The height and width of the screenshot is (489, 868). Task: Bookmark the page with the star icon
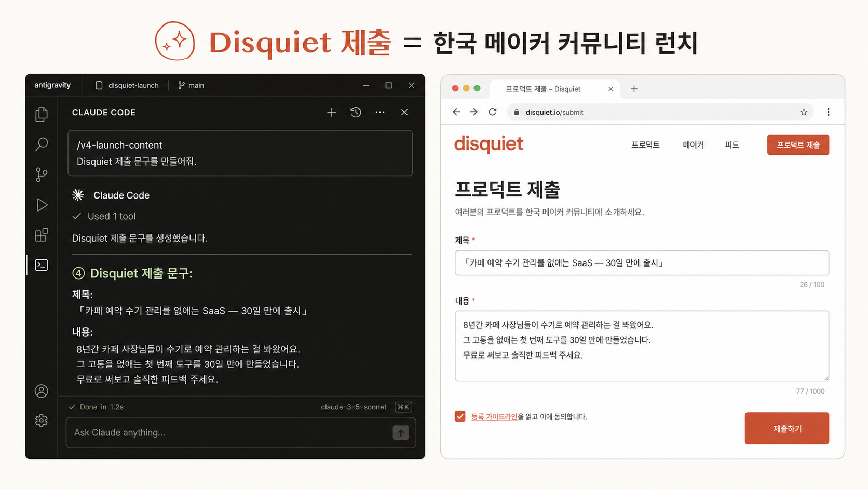(804, 112)
